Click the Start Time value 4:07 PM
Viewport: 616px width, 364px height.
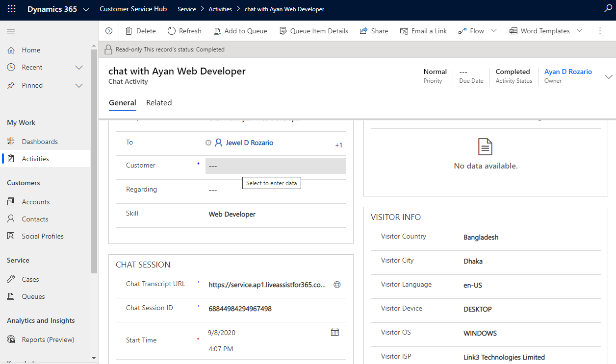221,349
